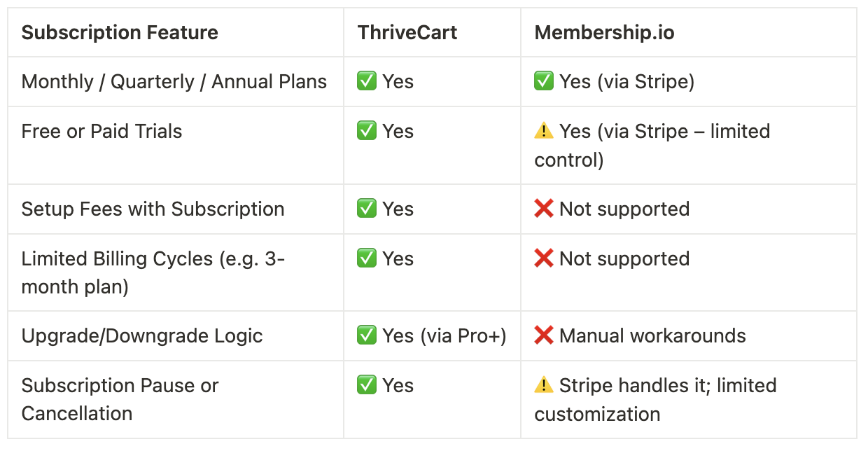The height and width of the screenshot is (451, 868).
Task: Click green checkmark in ThriveCart Monthly Plans row
Action: (367, 82)
